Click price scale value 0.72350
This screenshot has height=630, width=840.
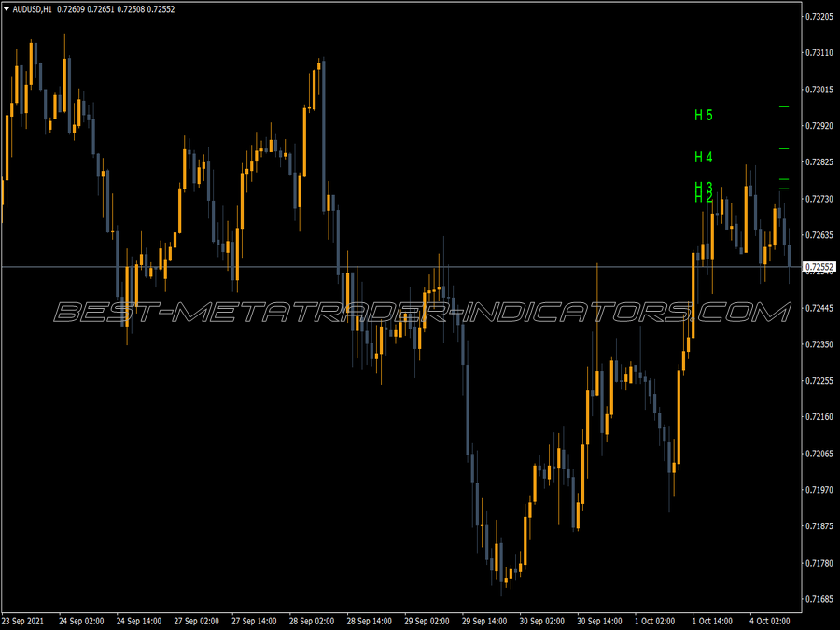tap(819, 344)
